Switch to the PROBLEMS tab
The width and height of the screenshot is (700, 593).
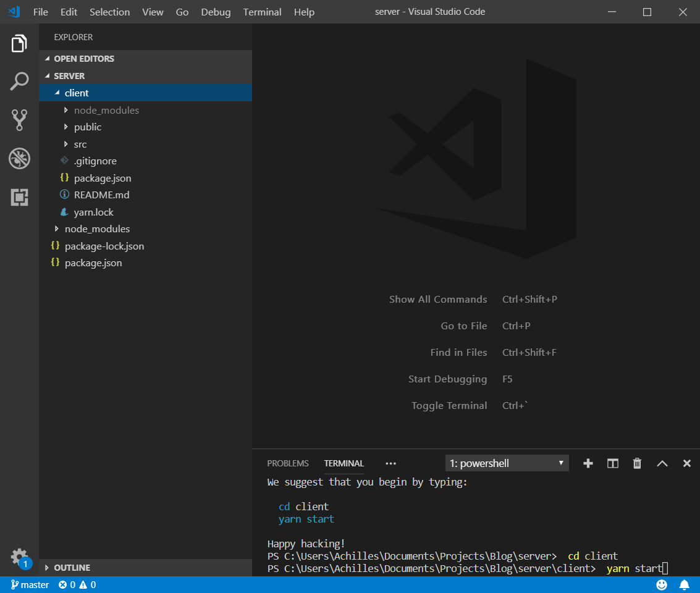click(288, 463)
